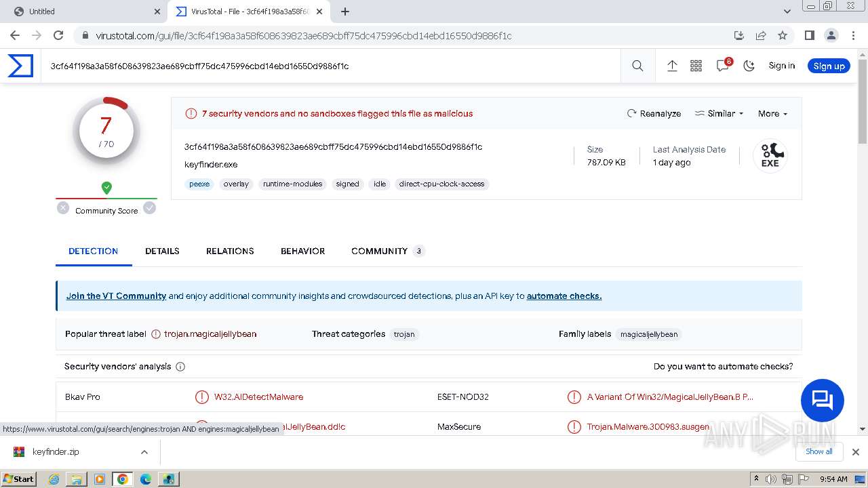Open File Explorer from taskbar

click(77, 479)
